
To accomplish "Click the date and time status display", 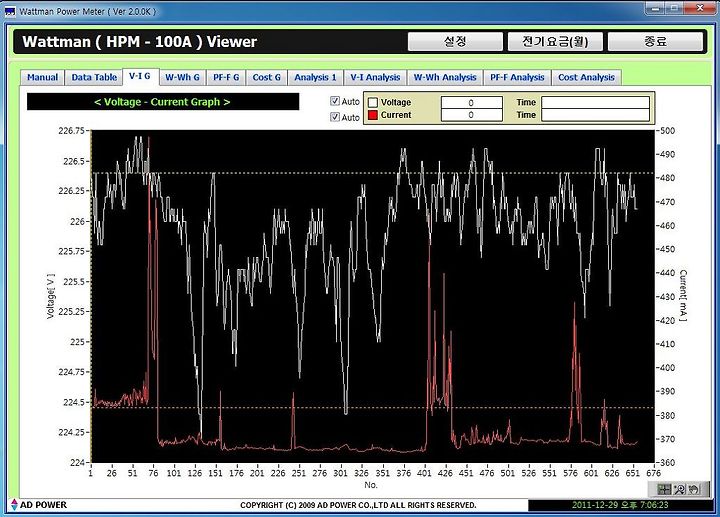I will [620, 505].
